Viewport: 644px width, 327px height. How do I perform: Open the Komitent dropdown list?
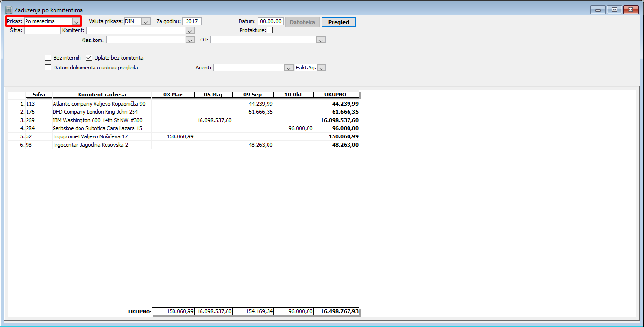(x=190, y=30)
